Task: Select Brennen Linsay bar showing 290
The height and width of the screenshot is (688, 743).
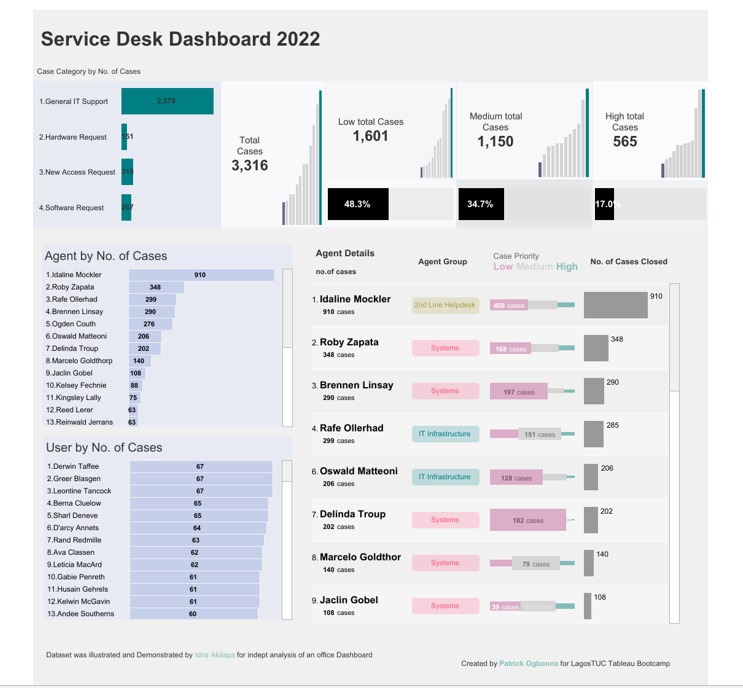Action: tap(152, 312)
